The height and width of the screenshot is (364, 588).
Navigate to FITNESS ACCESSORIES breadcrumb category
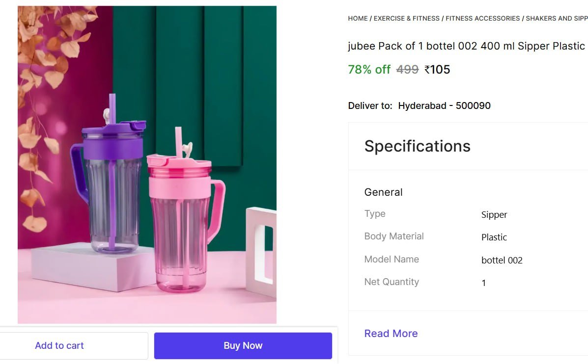(482, 18)
